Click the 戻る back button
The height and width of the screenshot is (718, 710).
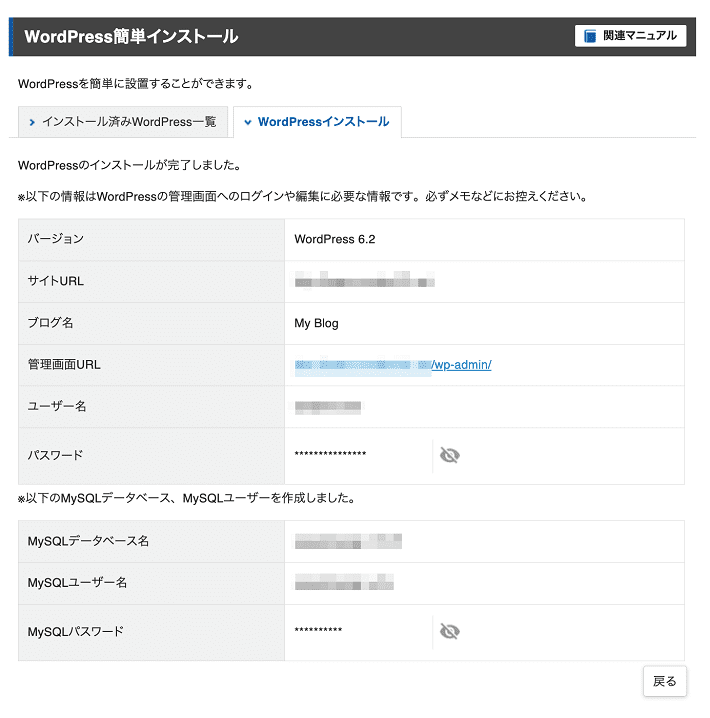tap(664, 681)
